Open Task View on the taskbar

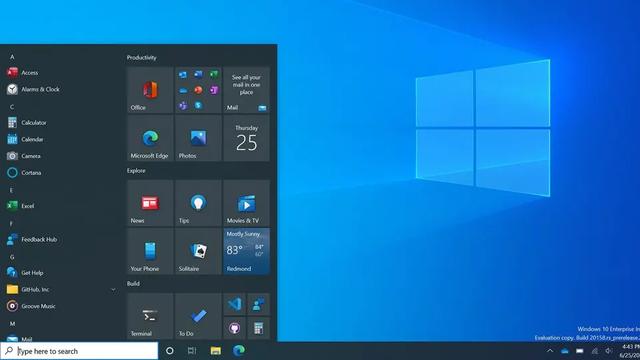[x=192, y=351]
